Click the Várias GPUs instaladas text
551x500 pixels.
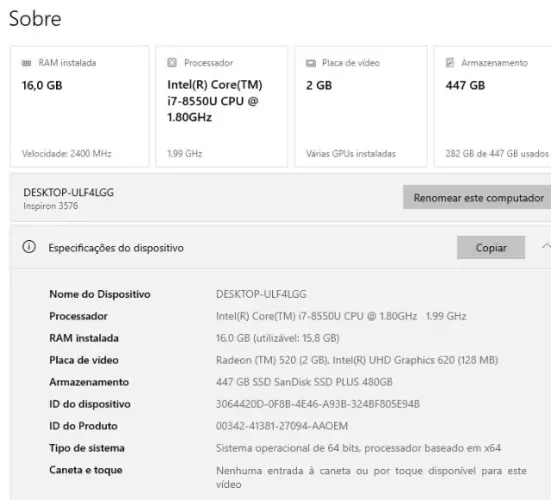351,154
